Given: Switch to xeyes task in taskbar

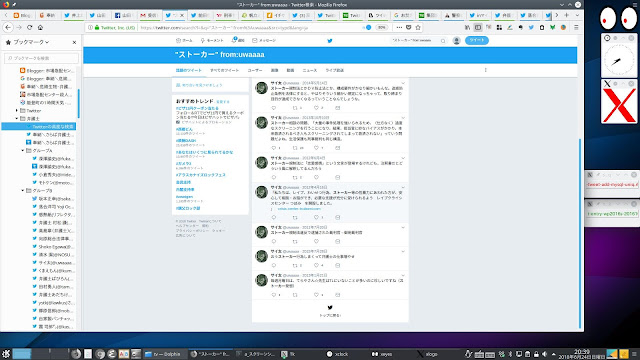Looking at the screenshot, I should [x=382, y=354].
